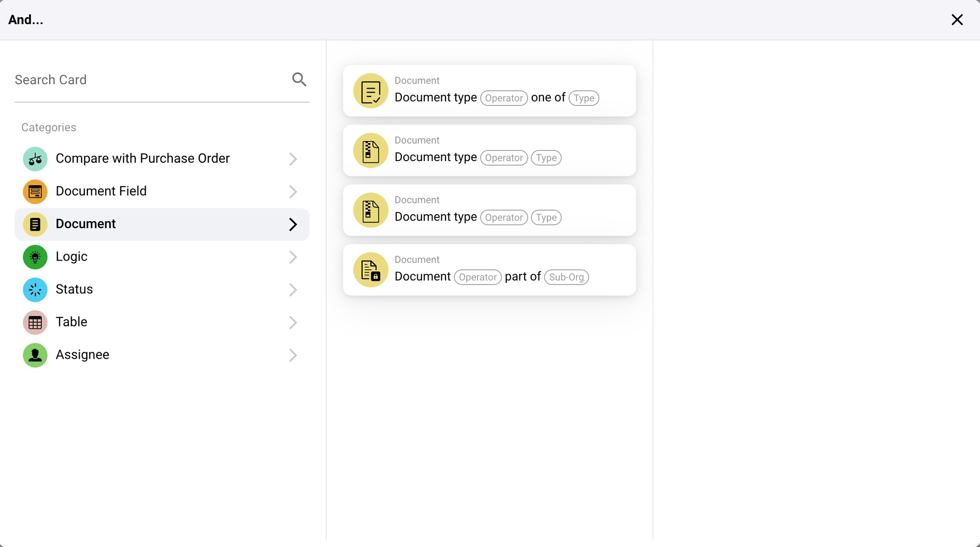Viewport: 980px width, 547px height.
Task: Click the search magnifier icon
Action: (x=299, y=79)
